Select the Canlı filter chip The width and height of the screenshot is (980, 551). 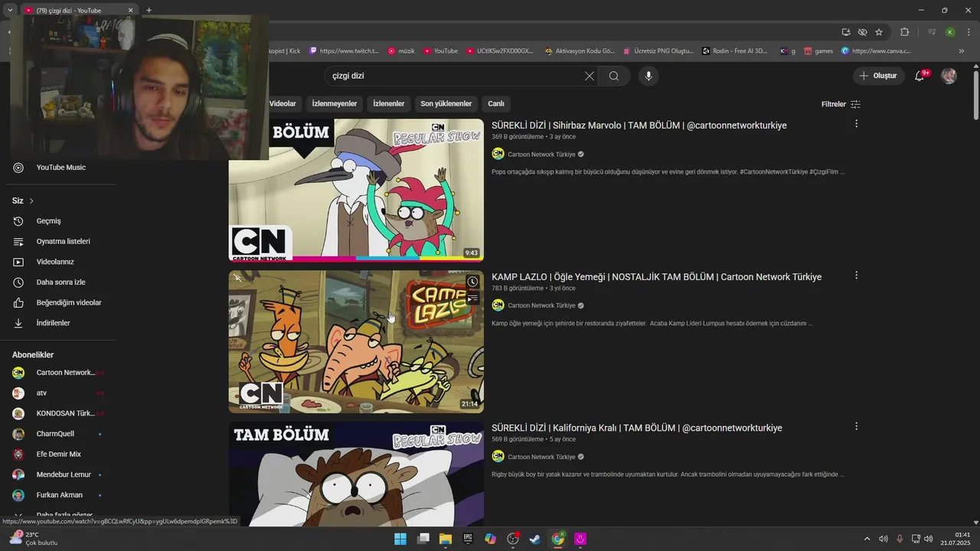(496, 103)
